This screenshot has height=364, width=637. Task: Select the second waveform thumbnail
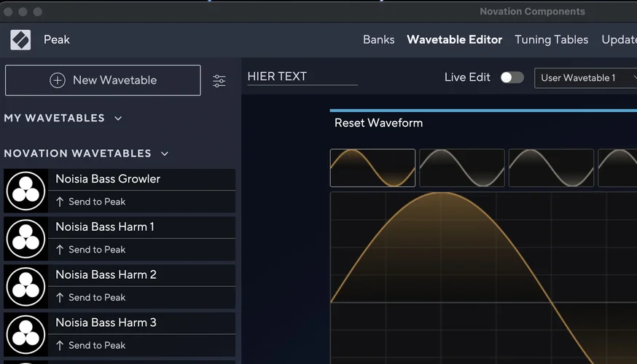click(462, 168)
